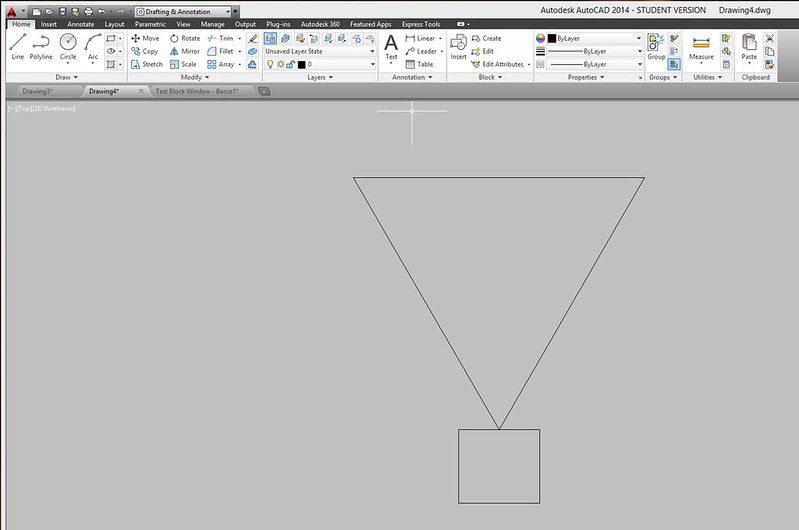Image resolution: width=799 pixels, height=530 pixels.
Task: Click the Paste clipboard icon
Action: (749, 47)
